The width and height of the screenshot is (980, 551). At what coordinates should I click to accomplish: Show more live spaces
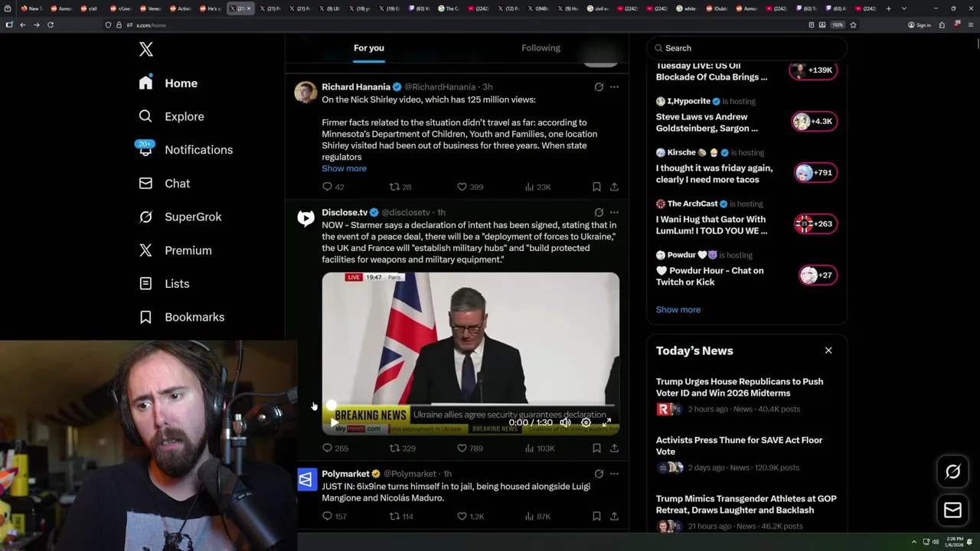(x=678, y=310)
